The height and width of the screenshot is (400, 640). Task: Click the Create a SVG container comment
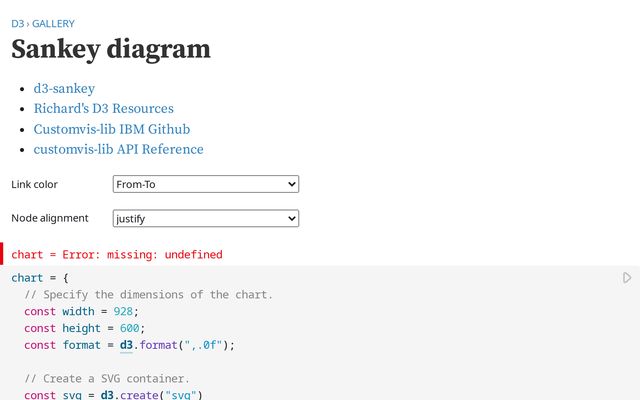pos(107,379)
